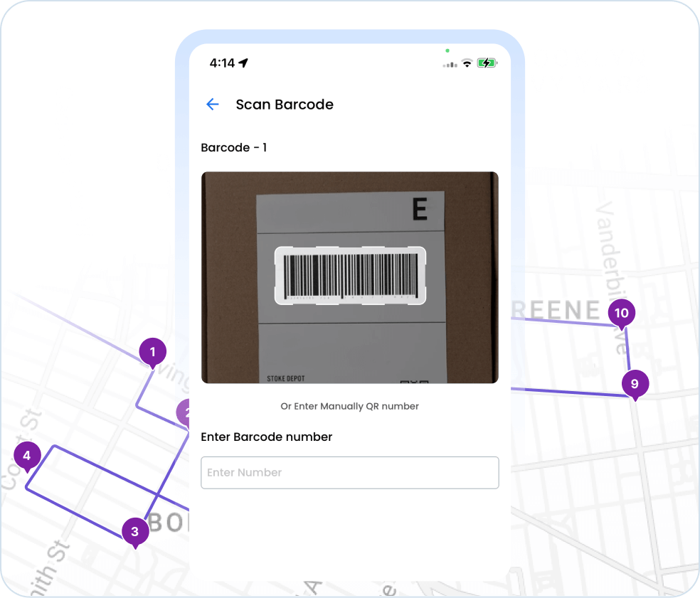Click the highlighted barcode scan frame
The image size is (700, 598).
click(350, 276)
